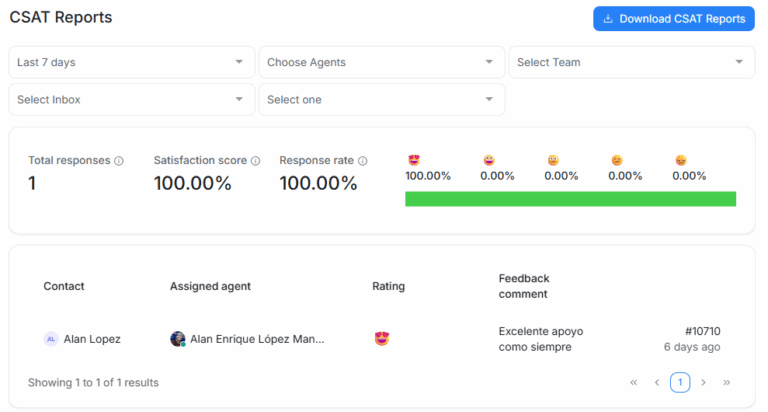Open the Select one rating dropdown
The height and width of the screenshot is (412, 768).
[x=381, y=99]
